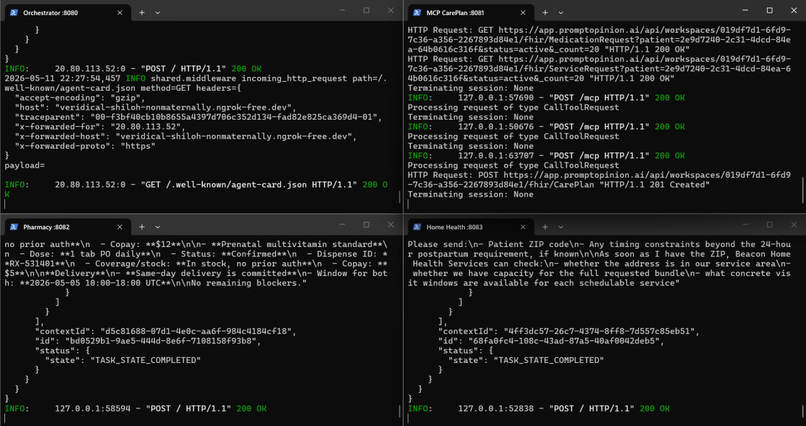The image size is (806, 426).
Task: Close the Home Health :8083 tab
Action: 523,227
